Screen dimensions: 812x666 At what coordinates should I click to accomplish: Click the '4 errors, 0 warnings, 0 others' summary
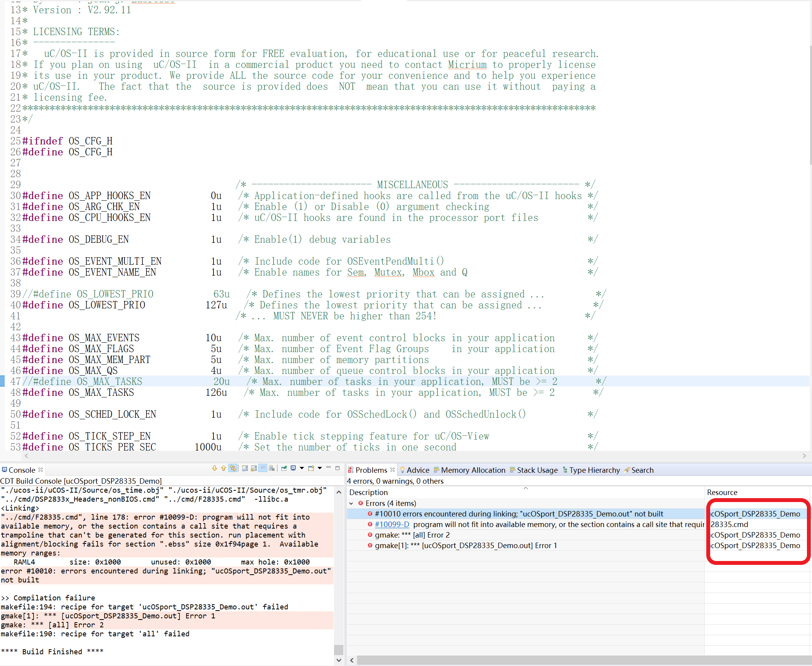pos(395,481)
